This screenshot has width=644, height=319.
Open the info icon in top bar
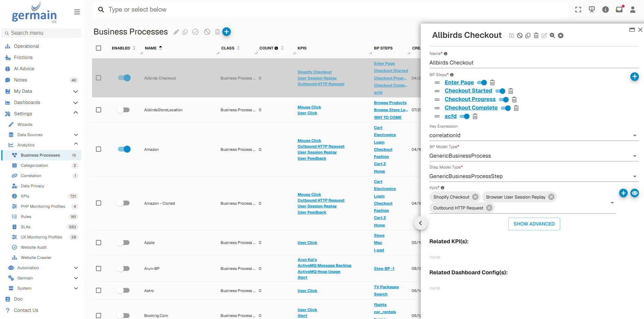605,10
